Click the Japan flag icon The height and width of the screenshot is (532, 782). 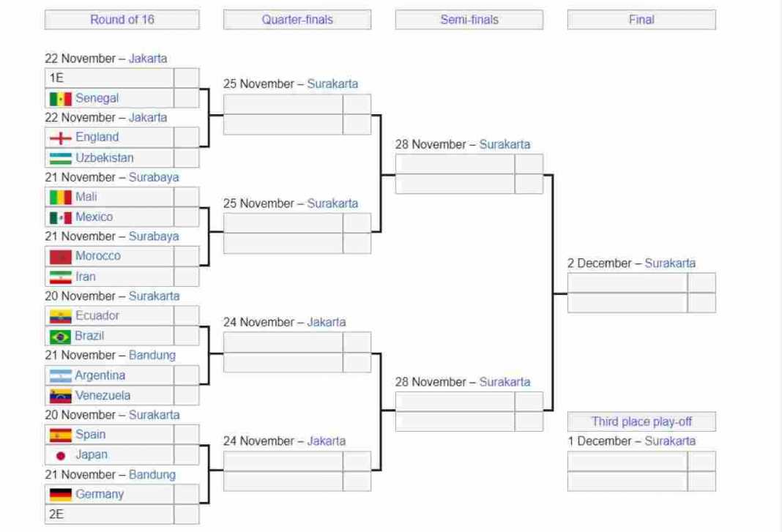[x=60, y=455]
